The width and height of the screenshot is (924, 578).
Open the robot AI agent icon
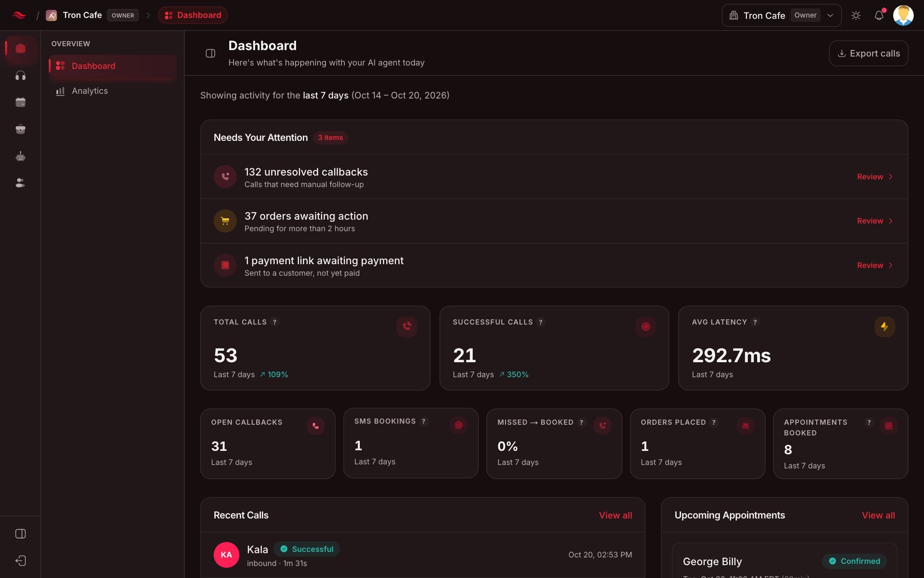(20, 156)
